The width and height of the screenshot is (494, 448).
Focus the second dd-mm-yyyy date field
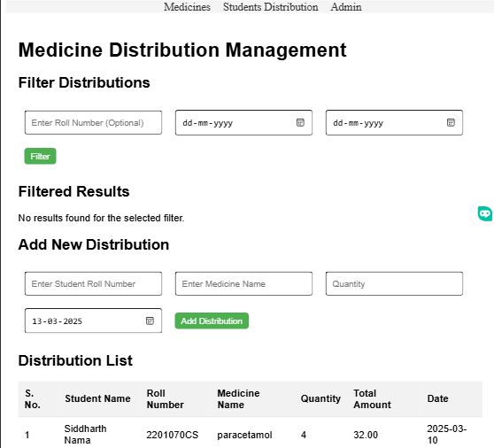(394, 122)
